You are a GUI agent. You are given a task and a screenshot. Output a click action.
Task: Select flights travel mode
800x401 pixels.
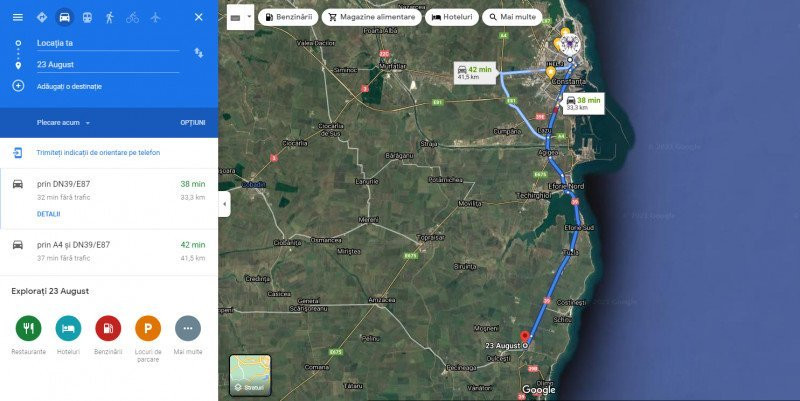tap(156, 17)
